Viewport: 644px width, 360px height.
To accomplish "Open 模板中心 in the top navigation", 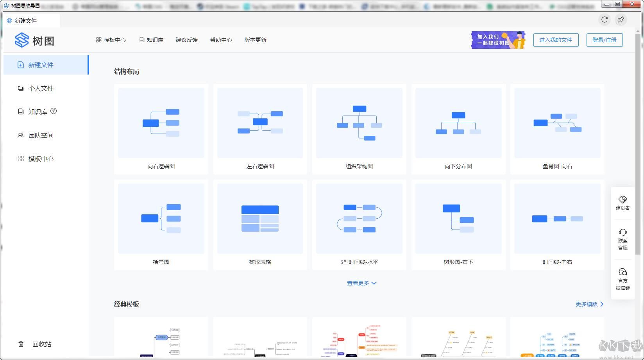I will [111, 40].
